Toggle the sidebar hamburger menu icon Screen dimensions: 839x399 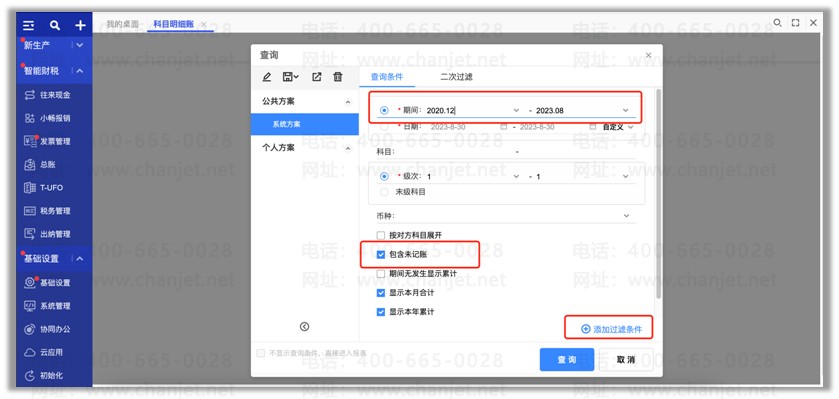click(x=29, y=25)
